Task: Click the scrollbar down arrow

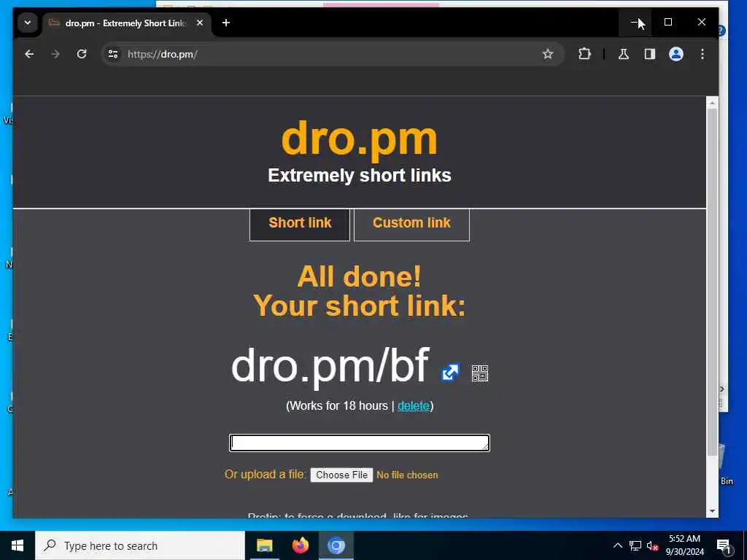Action: [x=712, y=511]
